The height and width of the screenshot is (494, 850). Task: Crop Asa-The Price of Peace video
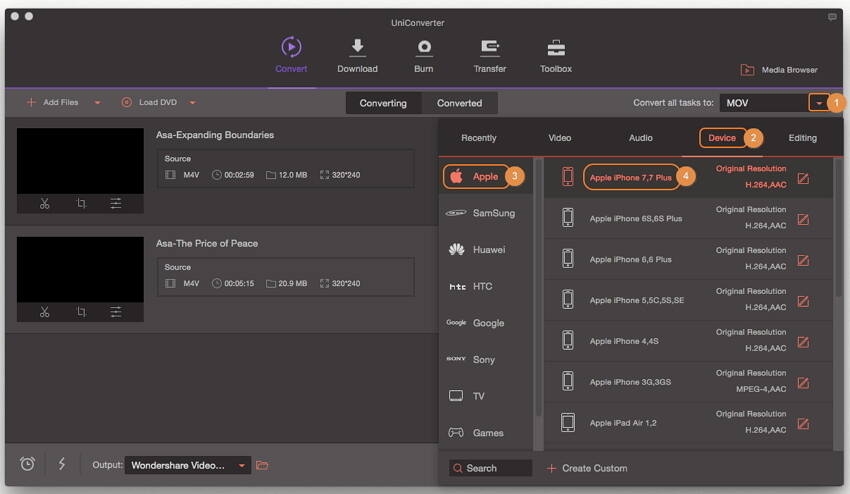81,312
